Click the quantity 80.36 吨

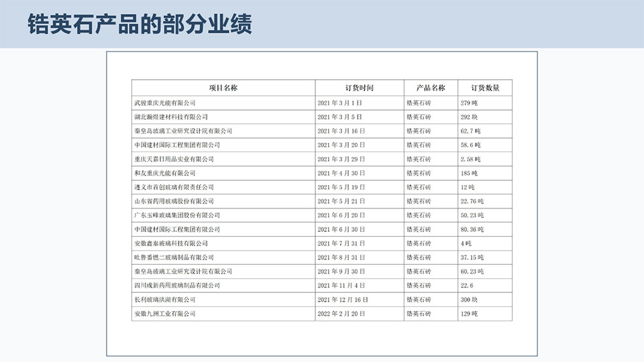[472, 229]
